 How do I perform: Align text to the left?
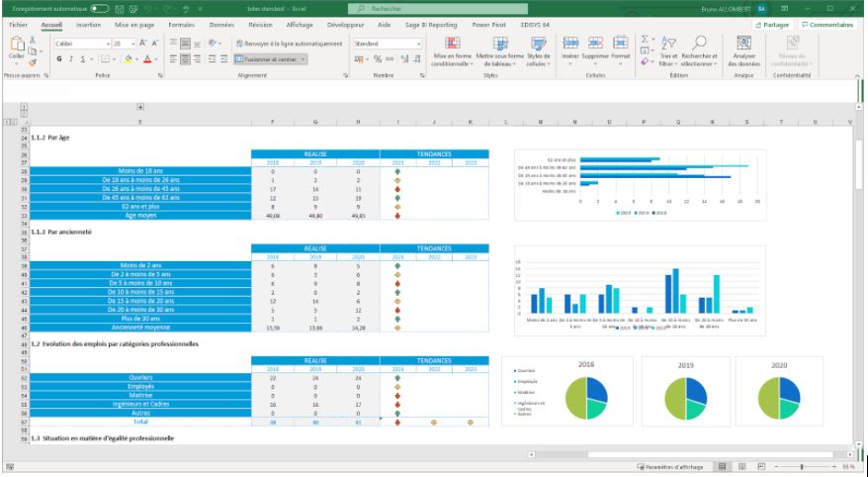[x=173, y=59]
